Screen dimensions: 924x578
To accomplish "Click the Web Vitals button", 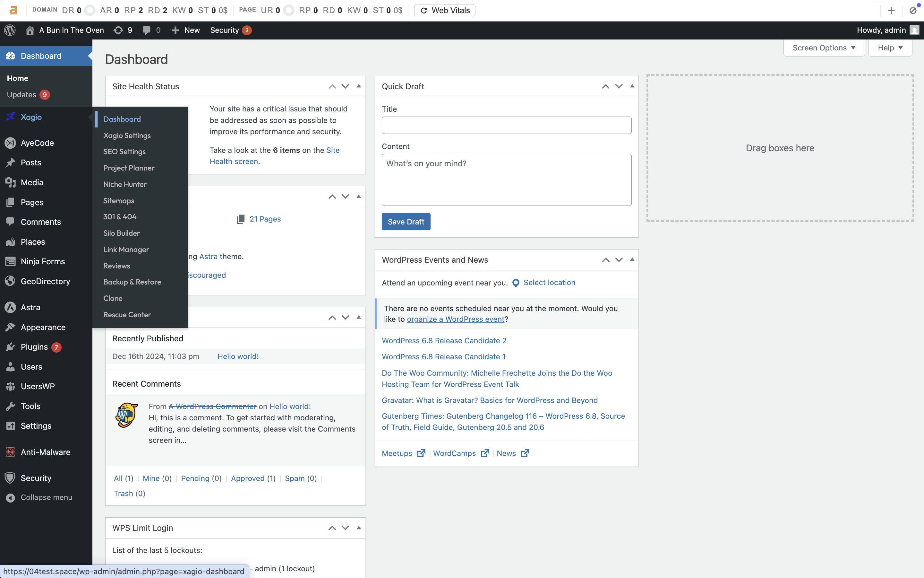I will (445, 10).
